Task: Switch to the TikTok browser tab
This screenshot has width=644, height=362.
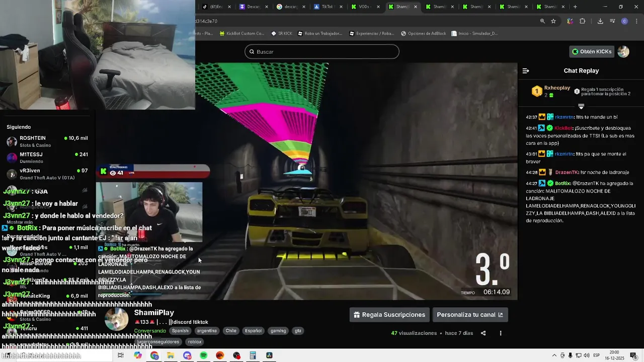Action: point(327,7)
